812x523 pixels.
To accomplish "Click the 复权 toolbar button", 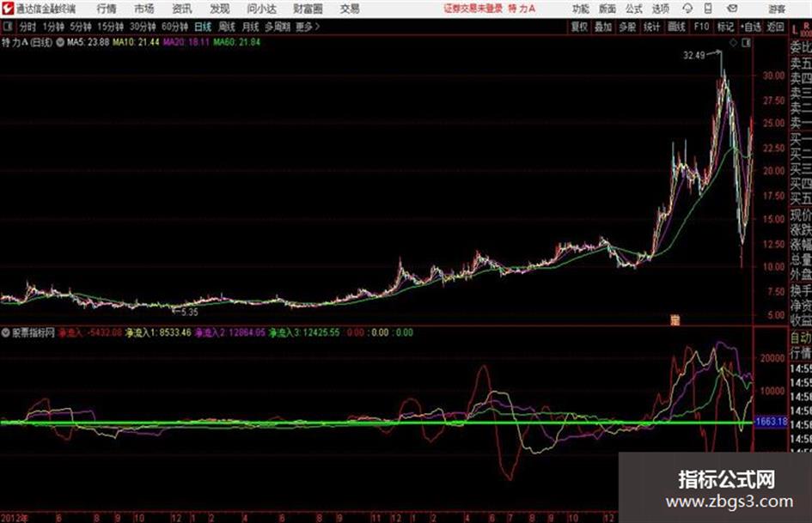I will coord(579,27).
